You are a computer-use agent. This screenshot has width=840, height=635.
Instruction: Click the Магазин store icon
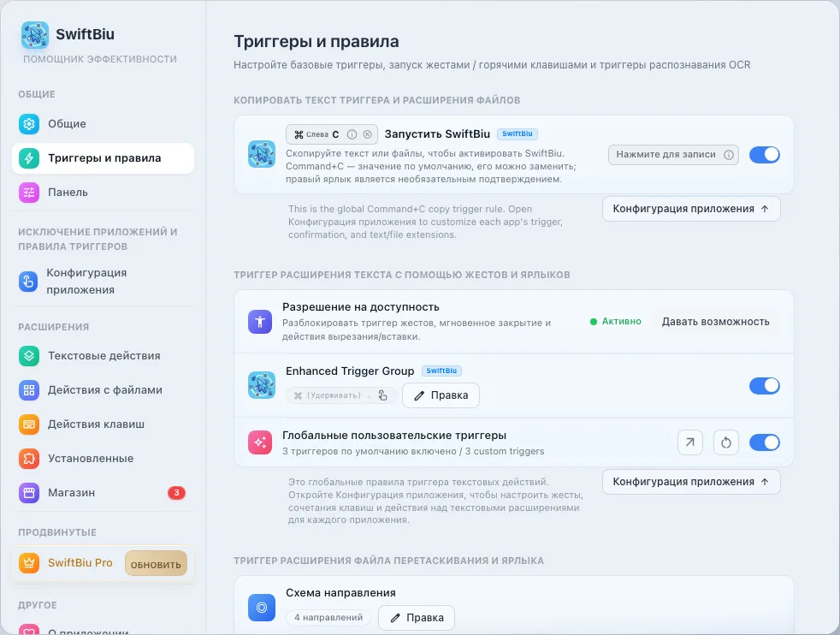29,493
